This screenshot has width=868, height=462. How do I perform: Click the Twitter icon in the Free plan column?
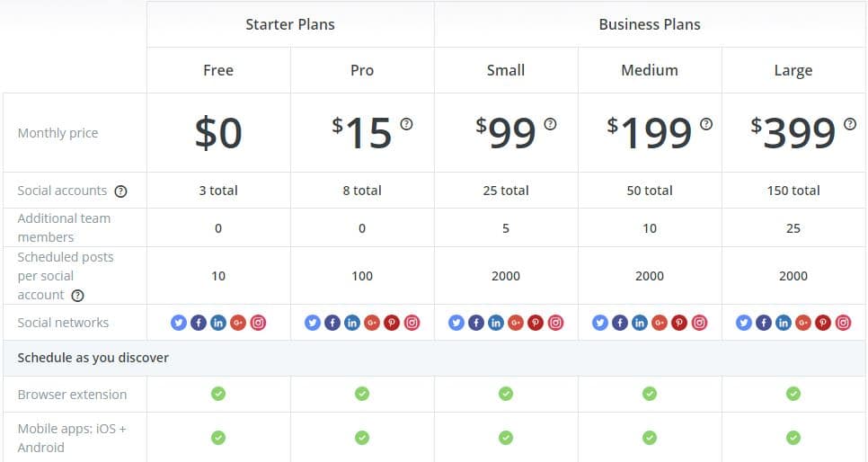(178, 323)
